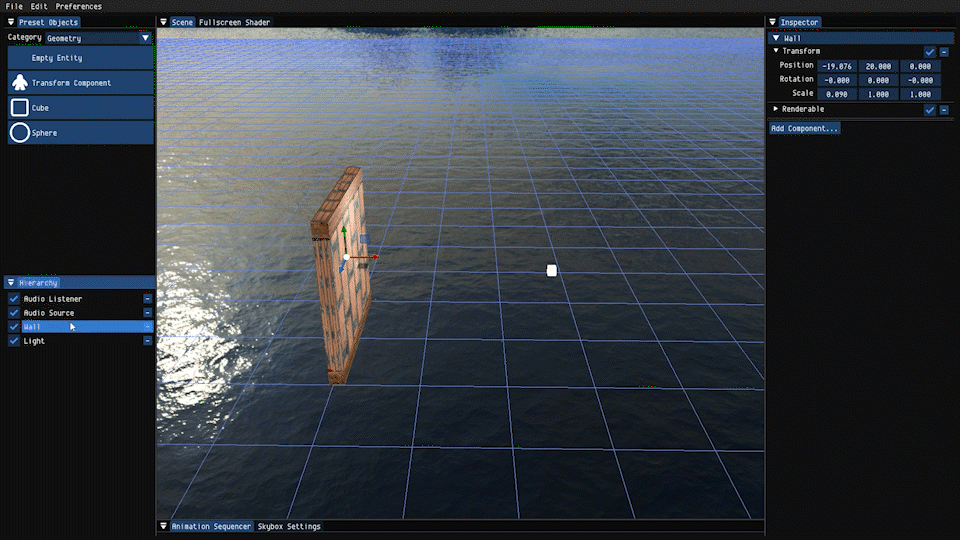Remove Wall with minus icon
The width and height of the screenshot is (960, 540).
coord(148,326)
